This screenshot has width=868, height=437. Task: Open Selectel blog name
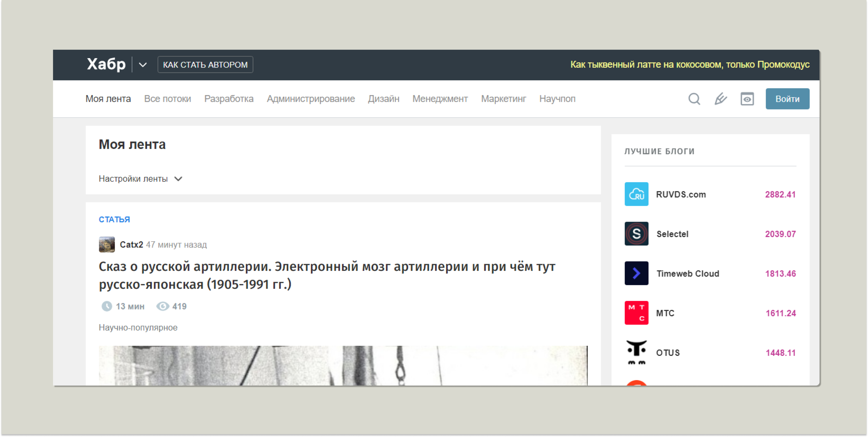coord(672,234)
